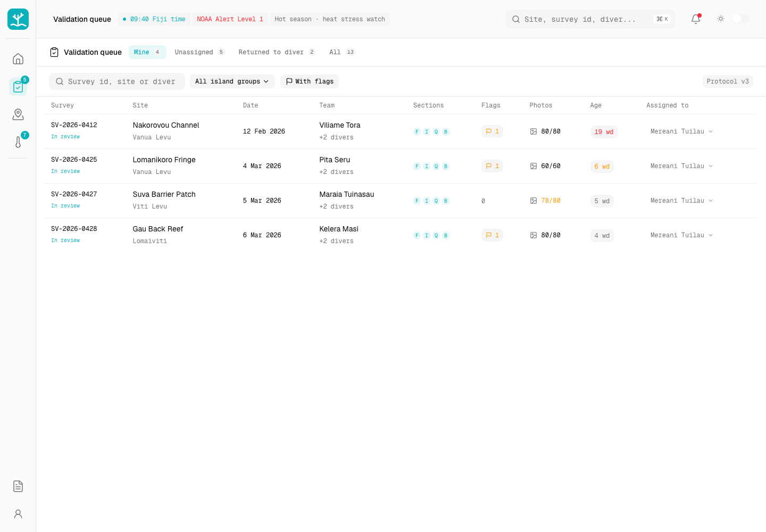Click the 19 wd age badge
The width and height of the screenshot is (766, 532).
[x=604, y=132]
